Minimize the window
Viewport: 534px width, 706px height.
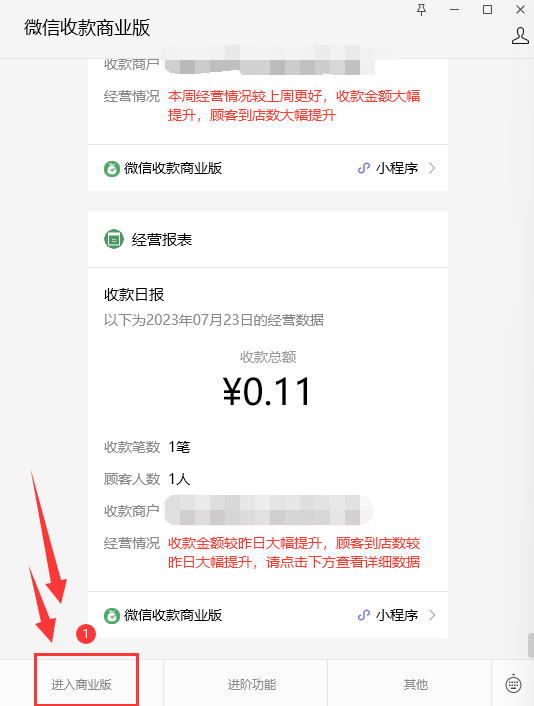tap(455, 9)
